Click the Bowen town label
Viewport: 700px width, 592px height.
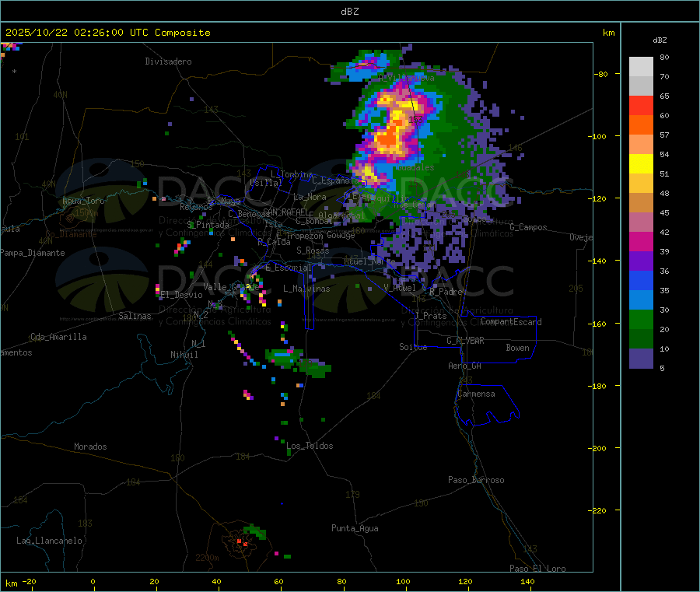pos(518,348)
